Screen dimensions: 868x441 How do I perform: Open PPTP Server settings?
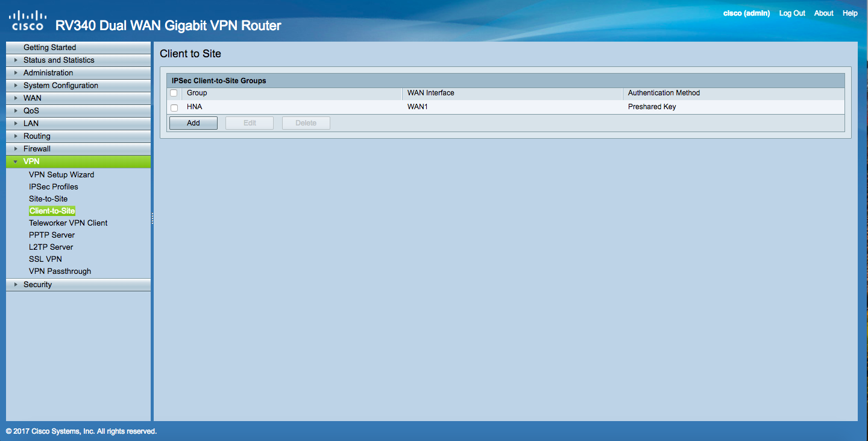tap(52, 235)
